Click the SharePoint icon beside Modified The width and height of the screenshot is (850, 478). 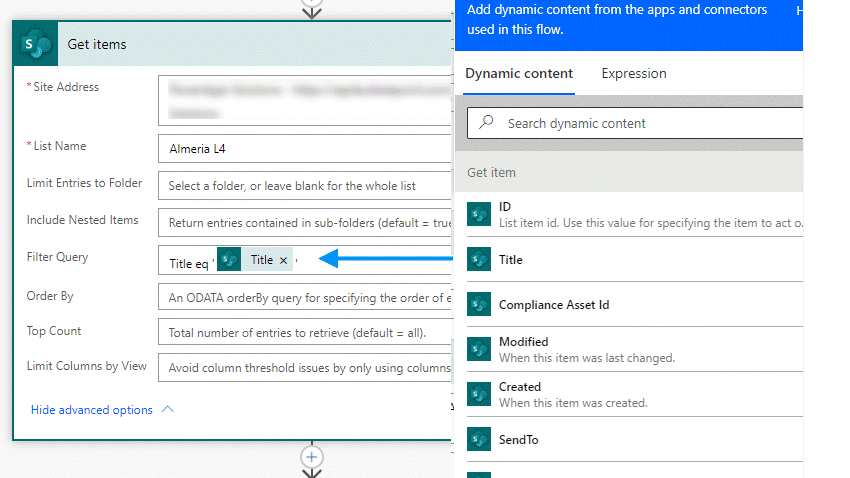tap(479, 349)
